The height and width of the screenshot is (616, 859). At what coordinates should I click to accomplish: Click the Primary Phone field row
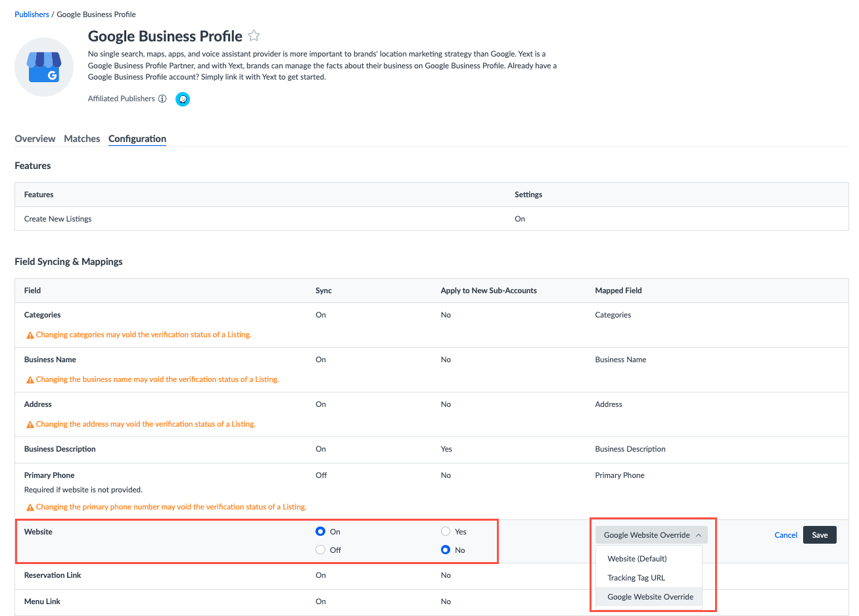(x=431, y=491)
